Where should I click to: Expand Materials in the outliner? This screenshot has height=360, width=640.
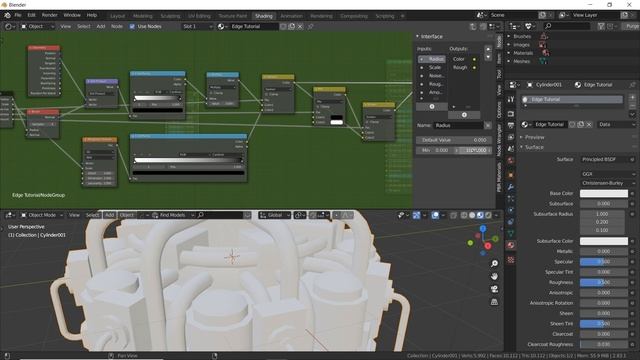509,53
